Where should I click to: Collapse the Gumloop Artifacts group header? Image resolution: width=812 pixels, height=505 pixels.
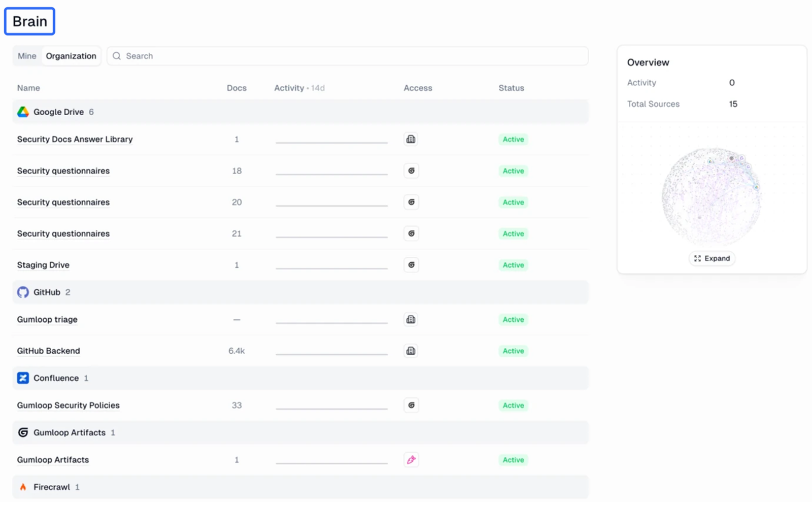pos(300,432)
